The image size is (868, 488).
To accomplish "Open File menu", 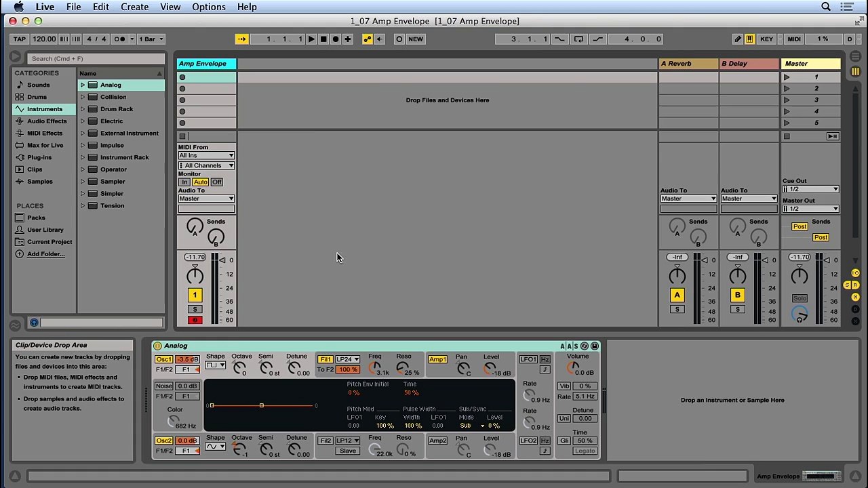I will (73, 7).
